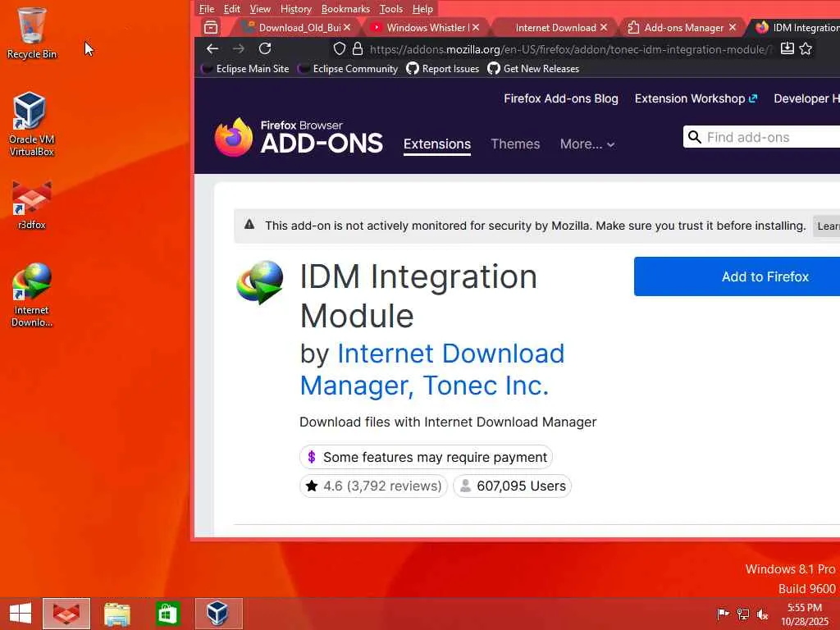Select the Oracle VM VirtualBox desktop shortcut

[x=32, y=125]
